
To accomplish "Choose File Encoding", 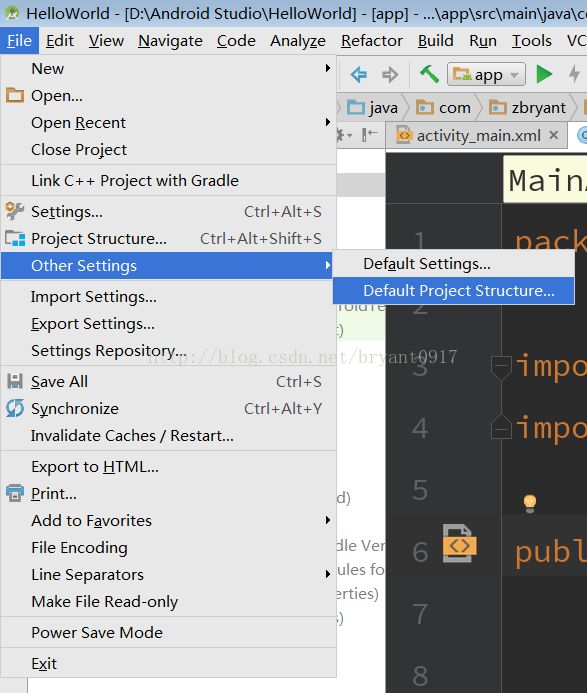I will click(x=168, y=547).
